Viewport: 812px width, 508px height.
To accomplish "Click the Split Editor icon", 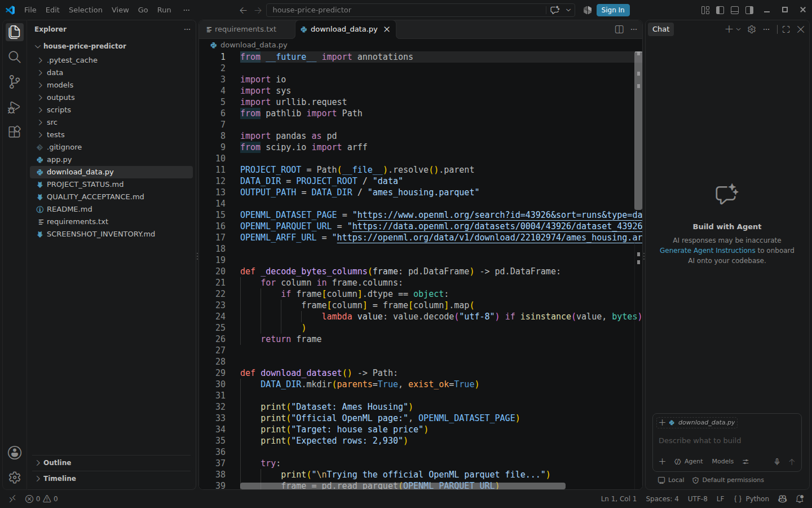I will [619, 29].
